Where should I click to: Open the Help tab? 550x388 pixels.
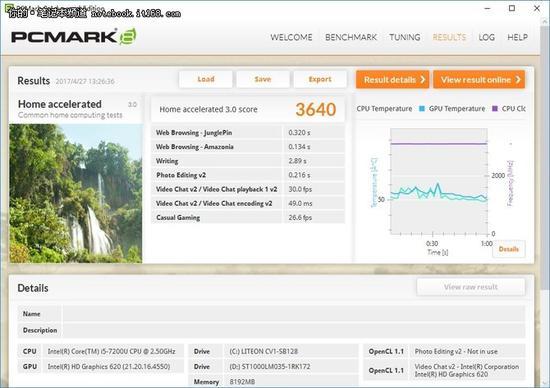pyautogui.click(x=517, y=37)
